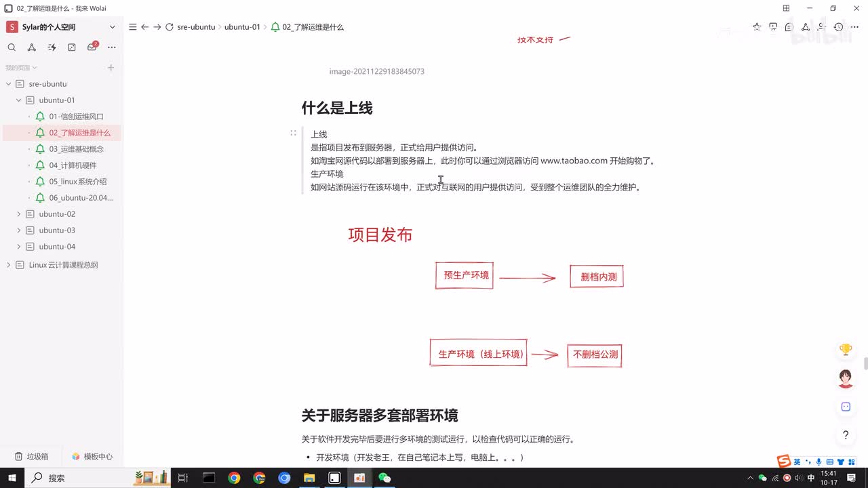Image resolution: width=868 pixels, height=488 pixels.
Task: Expand the ubuntu-03 tree node
Action: click(19, 230)
